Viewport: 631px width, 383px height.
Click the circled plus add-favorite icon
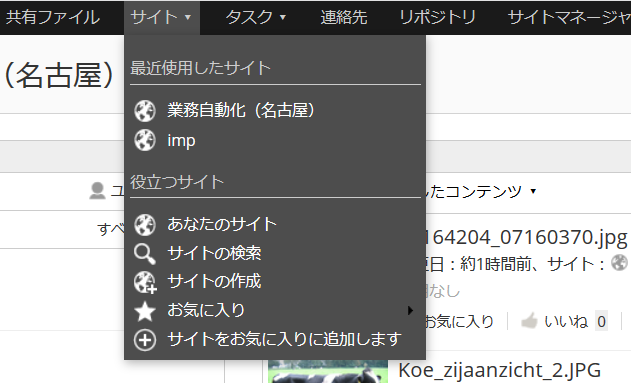(x=145, y=340)
